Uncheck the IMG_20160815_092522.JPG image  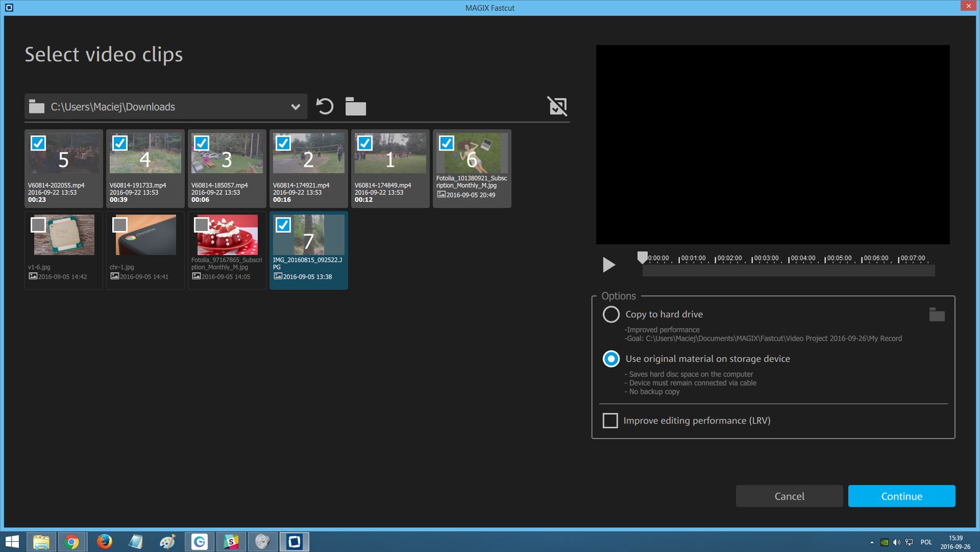[x=283, y=225]
